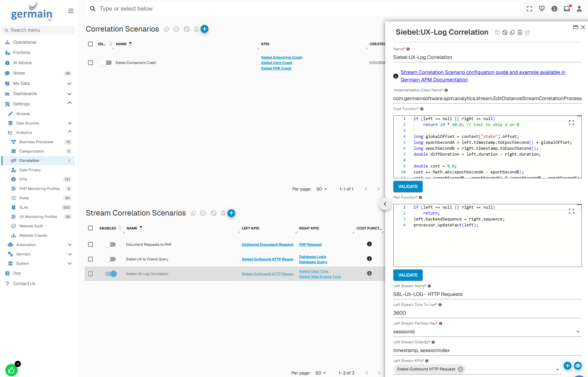The image size is (588, 377).
Task: Open AI Advice section
Action: pos(22,63)
